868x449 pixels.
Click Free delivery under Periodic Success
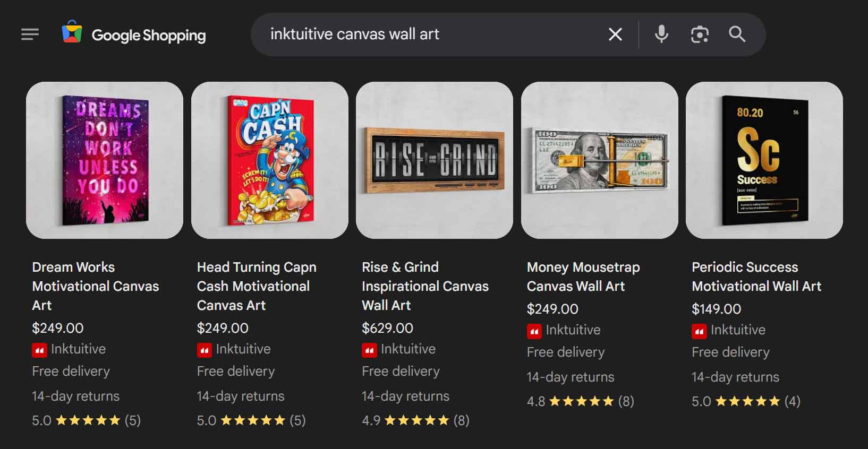pyautogui.click(x=730, y=352)
